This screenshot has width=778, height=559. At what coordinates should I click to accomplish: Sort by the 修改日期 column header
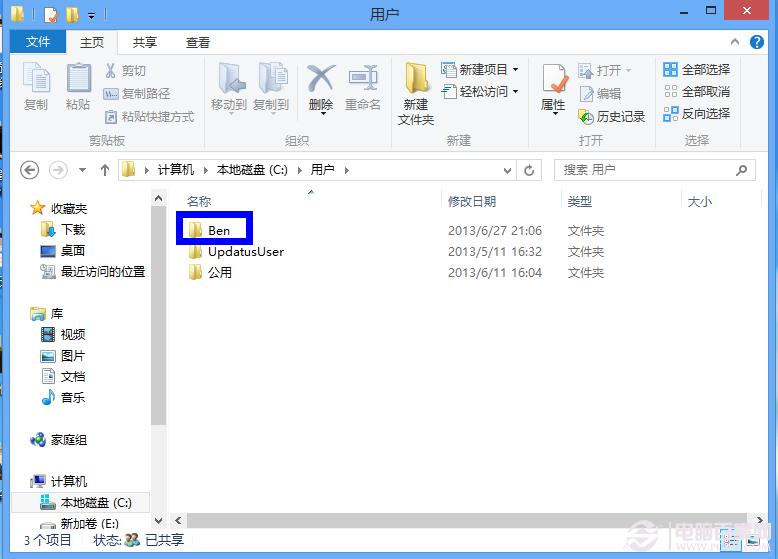point(472,201)
